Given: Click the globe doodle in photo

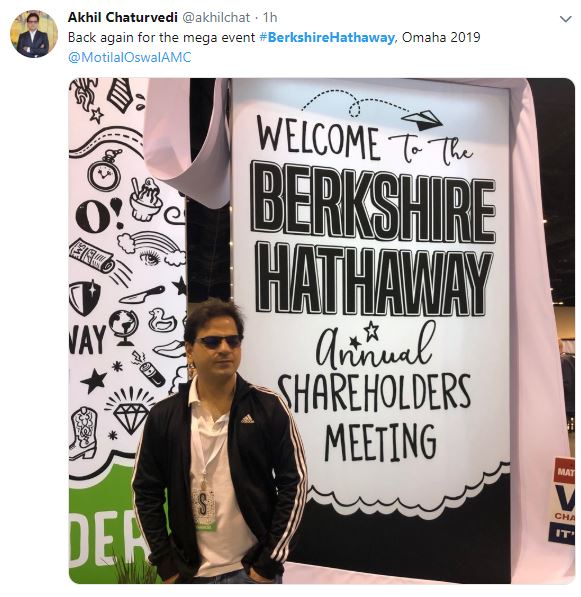Looking at the screenshot, I should pos(124,327).
